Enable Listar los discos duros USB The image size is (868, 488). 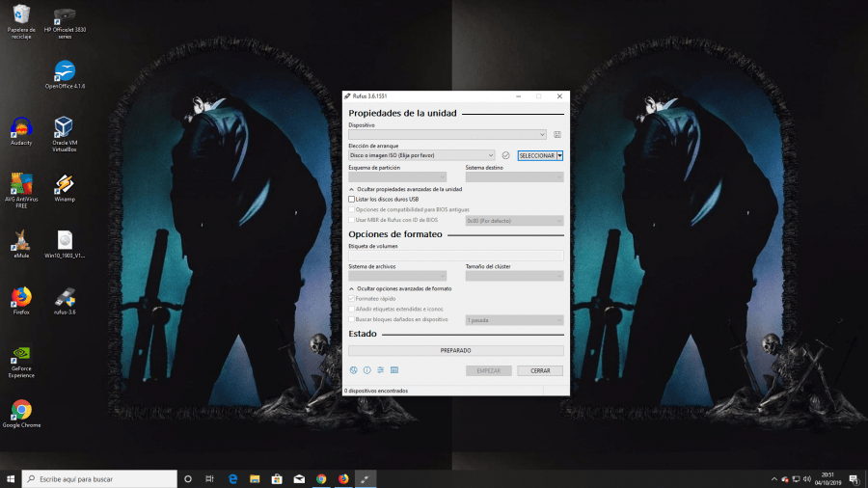(352, 200)
